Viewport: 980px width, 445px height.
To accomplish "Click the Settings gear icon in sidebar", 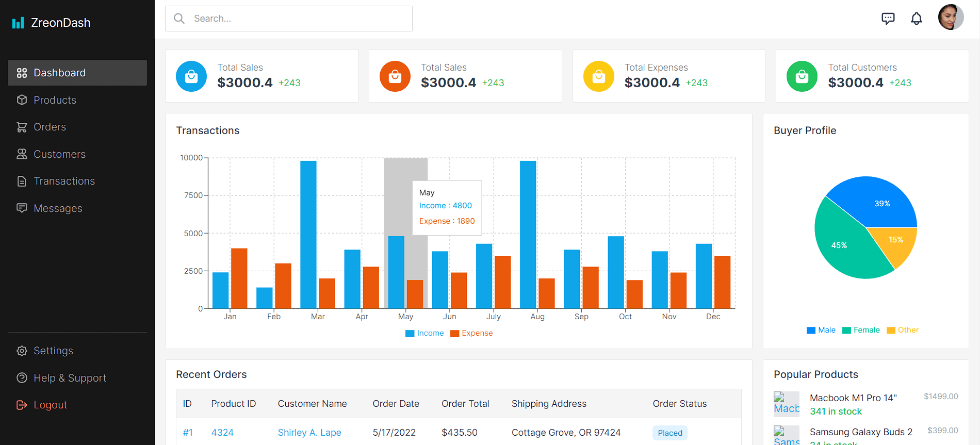I will coord(22,351).
